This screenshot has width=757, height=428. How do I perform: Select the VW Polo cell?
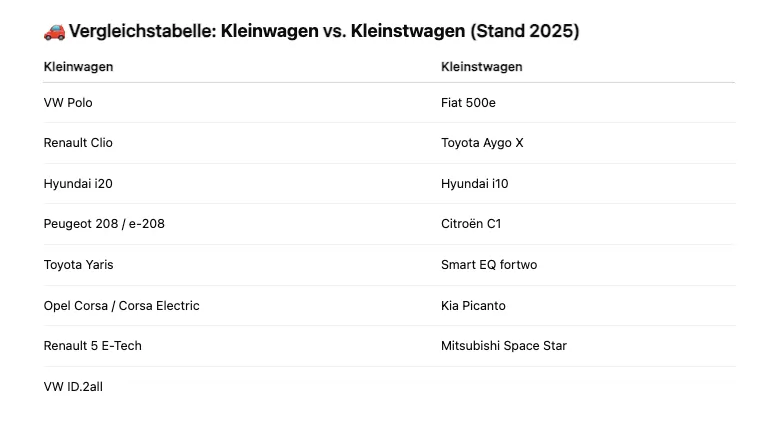coord(68,103)
